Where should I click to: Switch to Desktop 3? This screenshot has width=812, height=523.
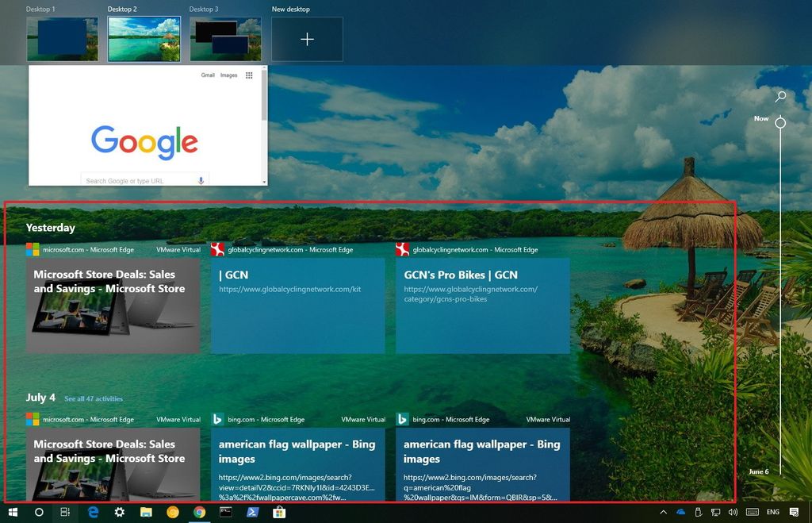point(225,37)
